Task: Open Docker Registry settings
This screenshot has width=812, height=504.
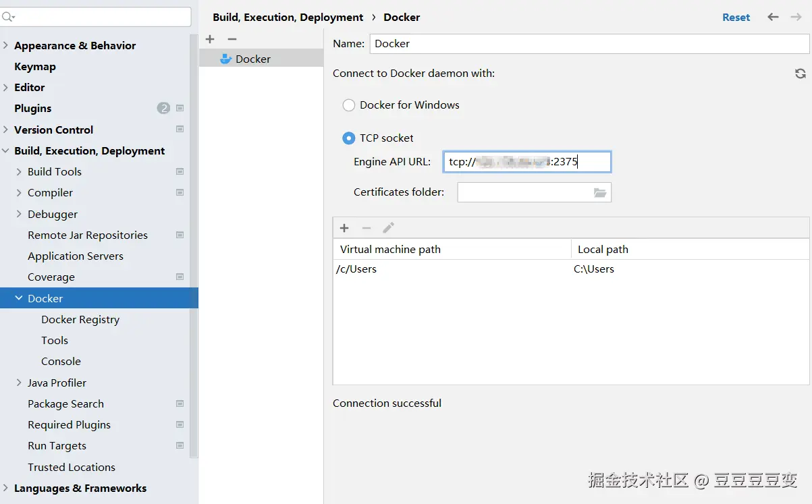Action: (x=80, y=319)
